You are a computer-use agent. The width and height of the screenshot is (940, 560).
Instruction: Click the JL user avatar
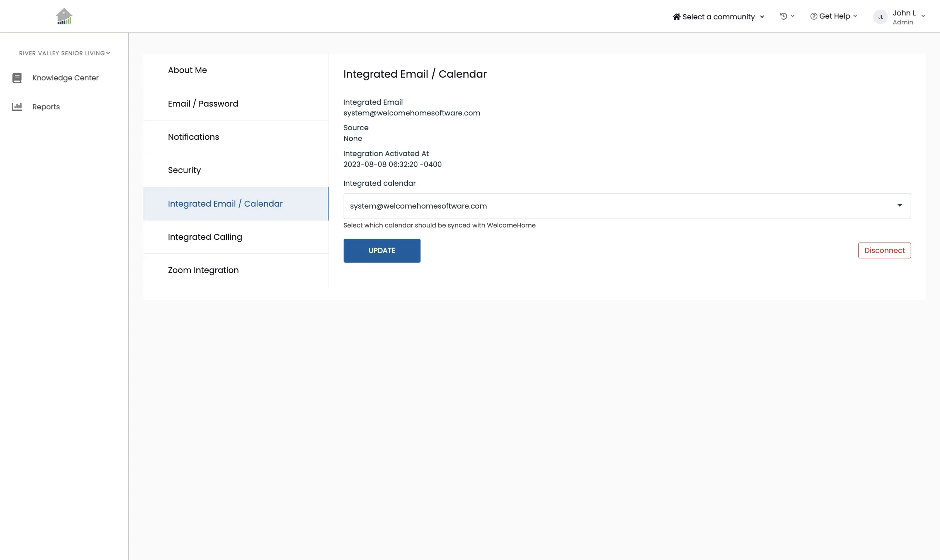tap(880, 17)
